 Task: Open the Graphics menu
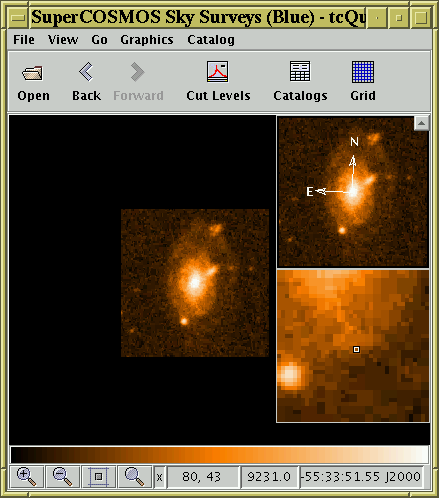(x=147, y=40)
